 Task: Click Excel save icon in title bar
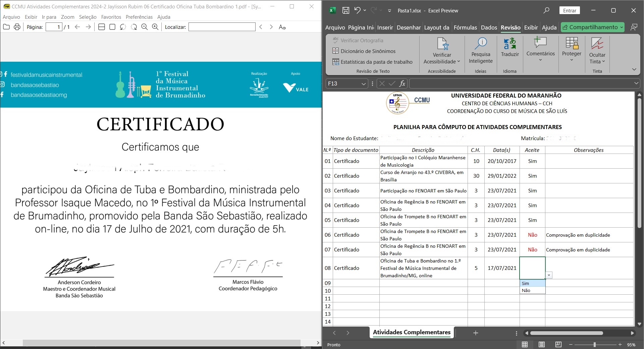346,10
